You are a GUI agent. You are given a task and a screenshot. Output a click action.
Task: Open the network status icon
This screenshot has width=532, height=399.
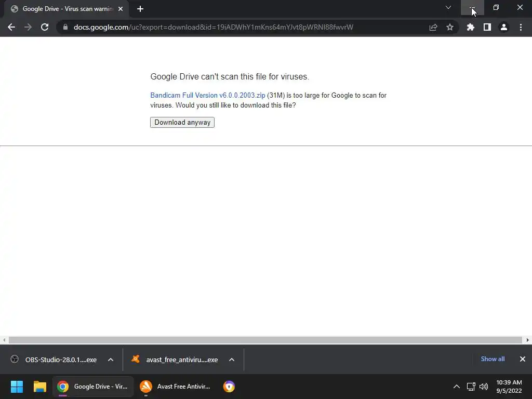(x=471, y=387)
